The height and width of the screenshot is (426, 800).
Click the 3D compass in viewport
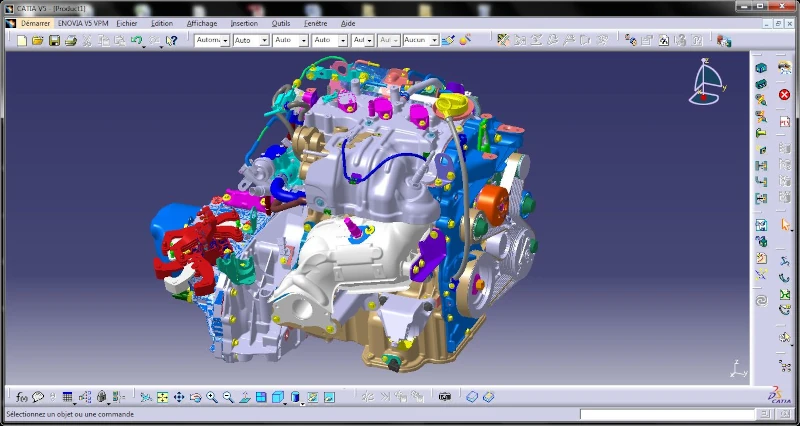click(707, 82)
